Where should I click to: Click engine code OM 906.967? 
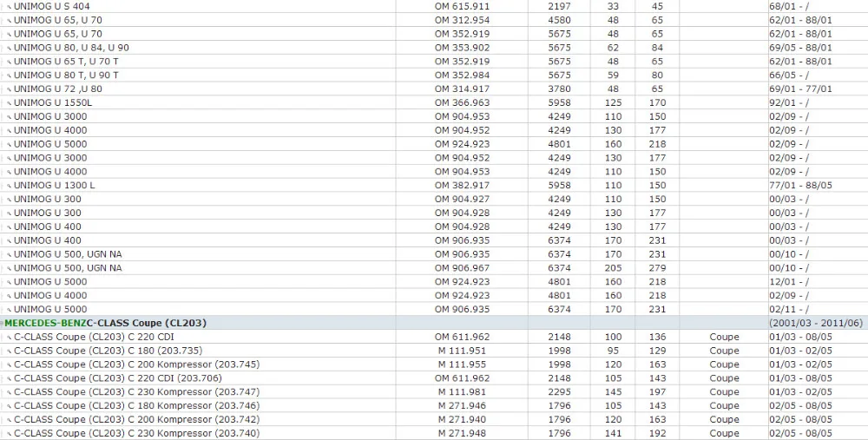point(463,268)
